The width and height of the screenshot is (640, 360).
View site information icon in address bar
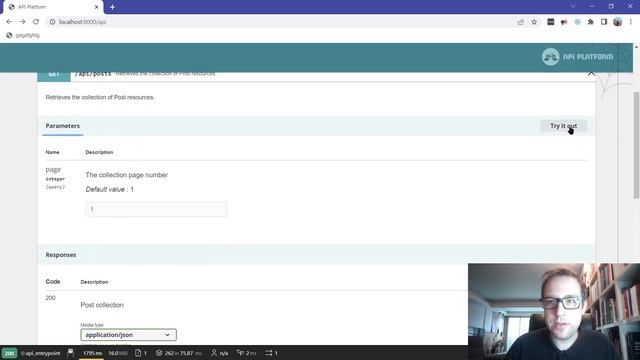(52, 22)
